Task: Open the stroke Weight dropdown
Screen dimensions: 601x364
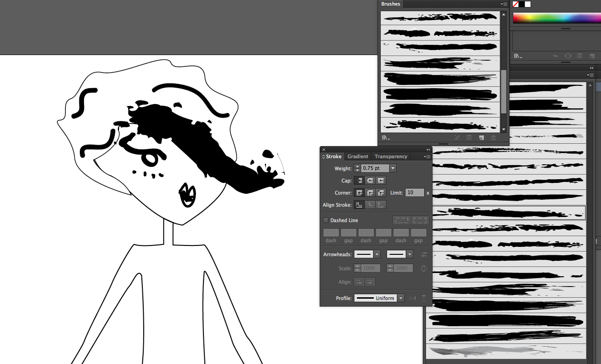Action: point(392,168)
